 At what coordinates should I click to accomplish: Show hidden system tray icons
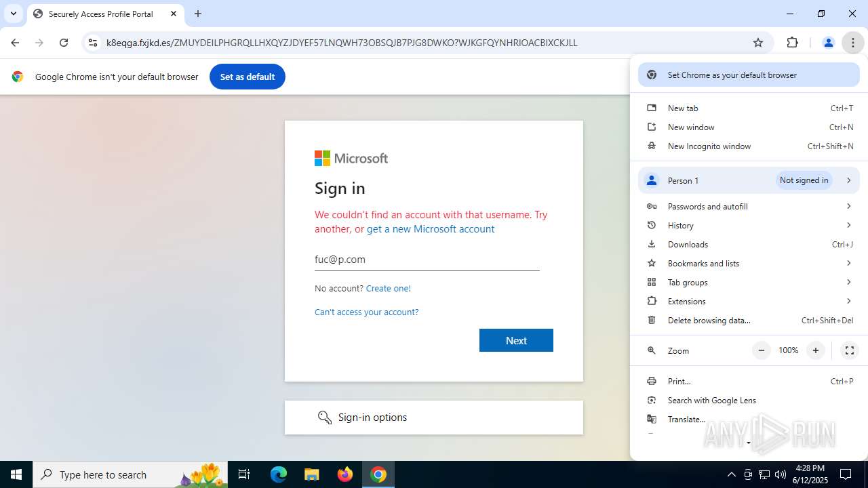pos(731,474)
